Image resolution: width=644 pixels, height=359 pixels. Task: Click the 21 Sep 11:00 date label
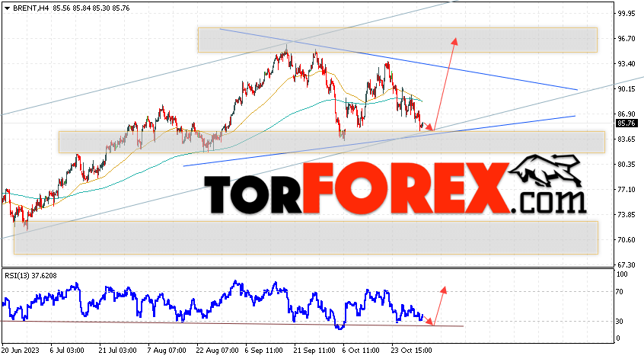click(x=314, y=351)
